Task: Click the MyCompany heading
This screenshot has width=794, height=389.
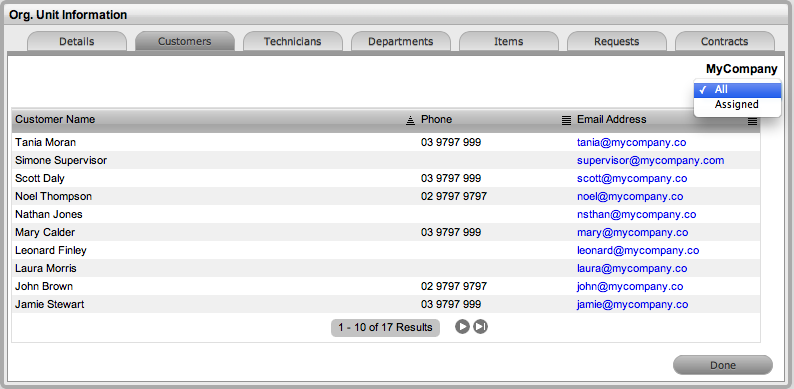Action: (741, 69)
